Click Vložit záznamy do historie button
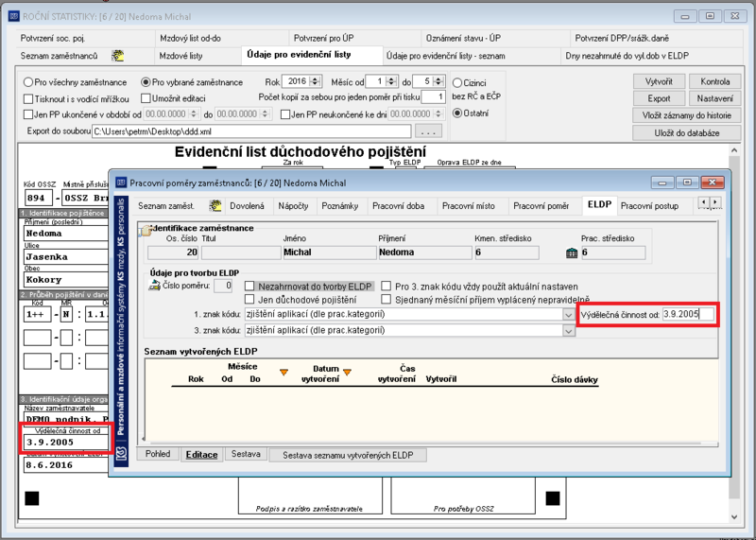The image size is (756, 540). tap(687, 115)
